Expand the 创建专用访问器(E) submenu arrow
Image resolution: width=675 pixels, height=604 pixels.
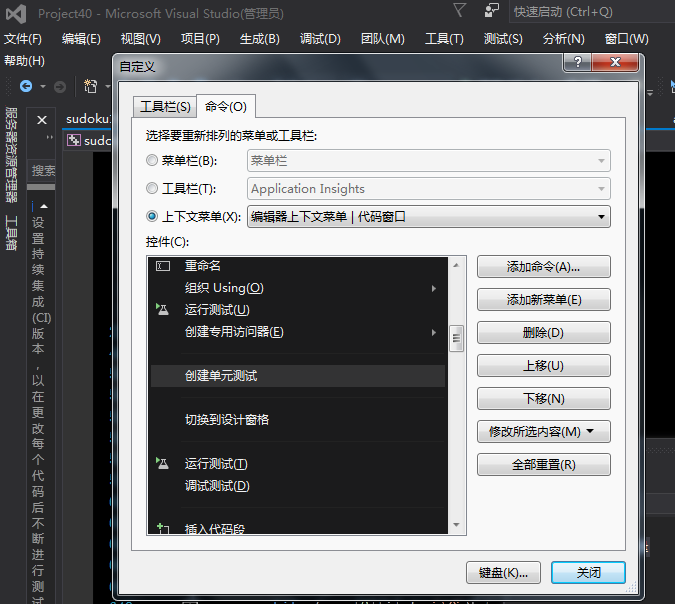click(x=434, y=332)
